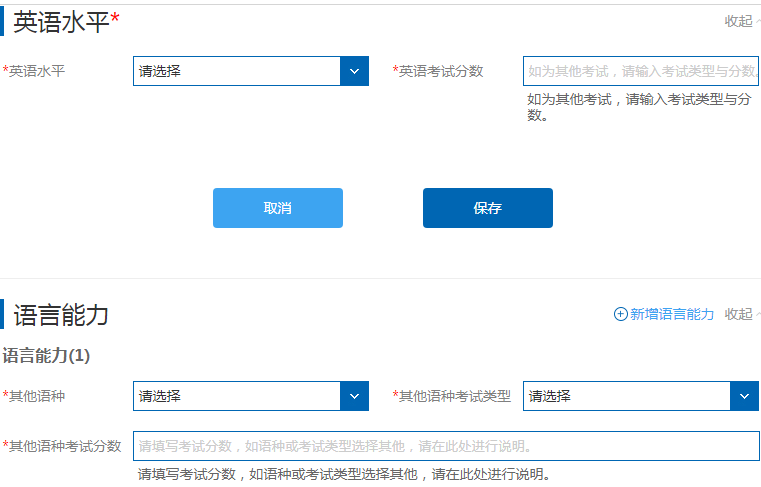Open the 英语水平 dropdown
This screenshot has height=487, width=761.
[x=250, y=71]
